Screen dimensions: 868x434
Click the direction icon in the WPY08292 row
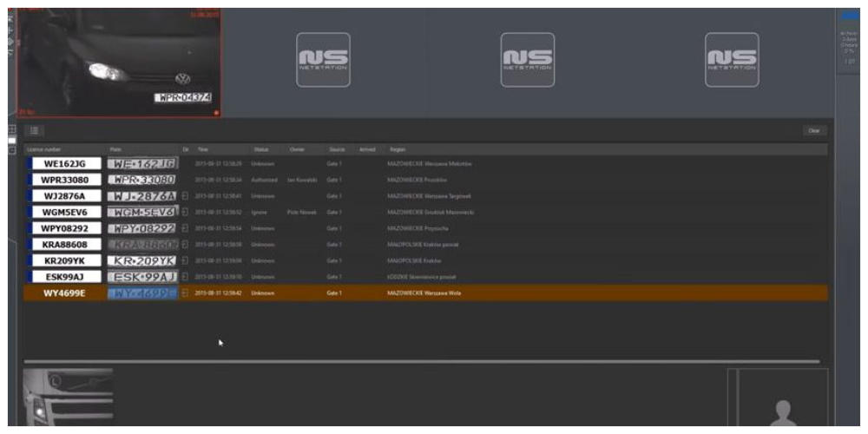click(x=186, y=228)
